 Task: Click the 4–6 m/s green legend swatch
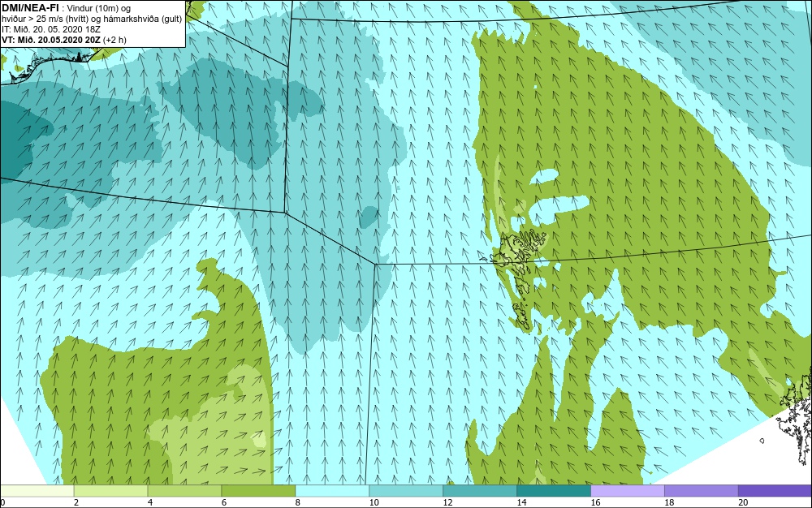coord(184,491)
